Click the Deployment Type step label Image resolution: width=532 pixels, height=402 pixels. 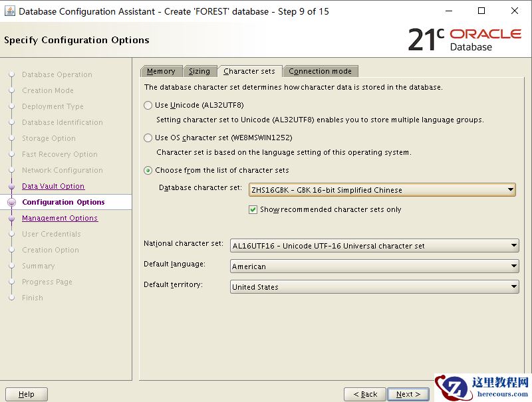click(53, 106)
